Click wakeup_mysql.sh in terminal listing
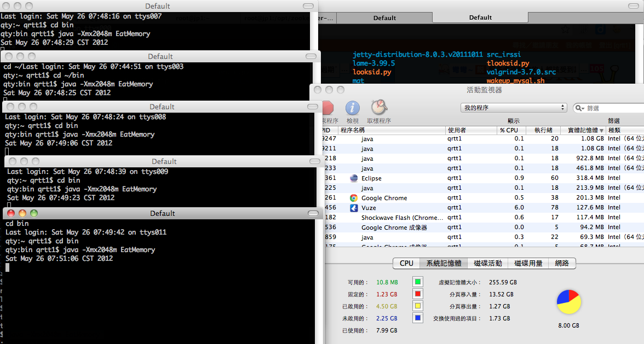Viewport: 644px width, 344px height. pyautogui.click(x=515, y=81)
